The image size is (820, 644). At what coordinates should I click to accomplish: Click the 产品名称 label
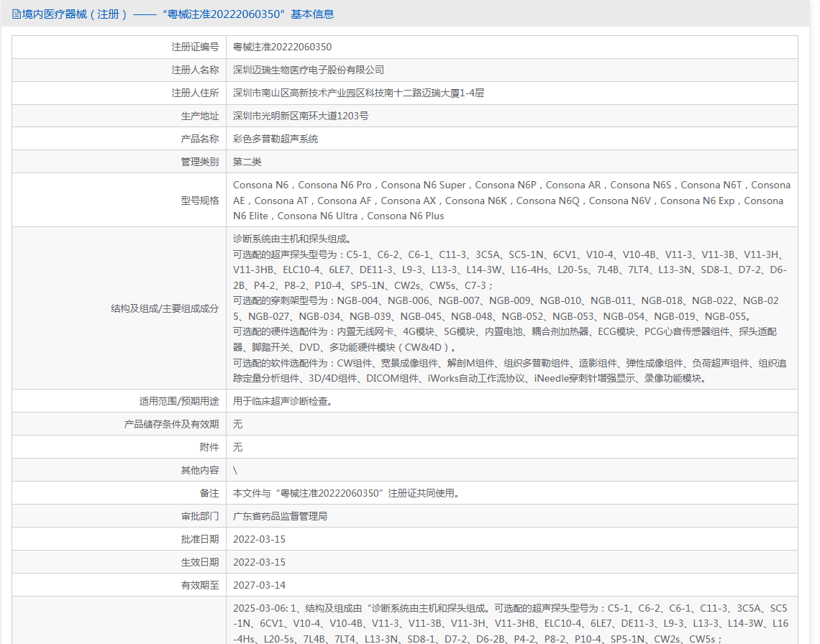click(x=200, y=139)
